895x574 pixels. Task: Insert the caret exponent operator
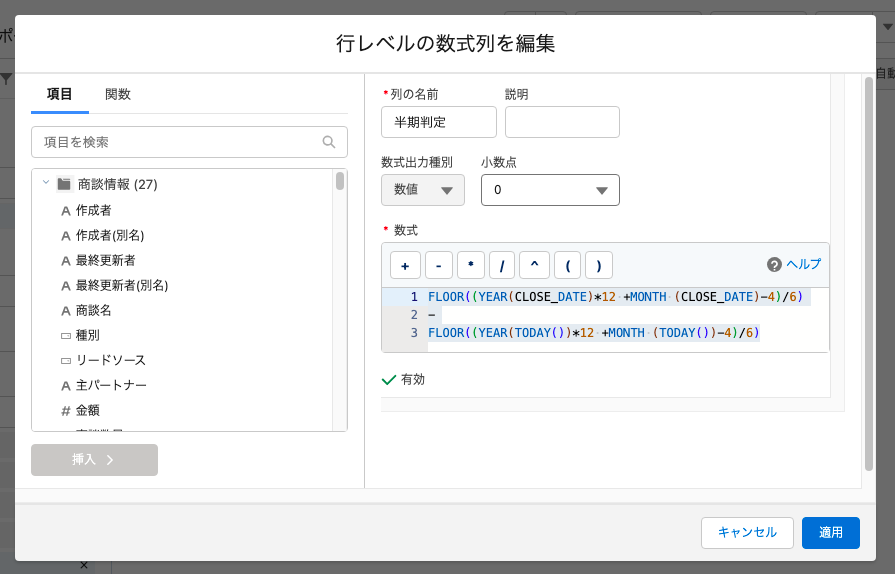pyautogui.click(x=534, y=265)
